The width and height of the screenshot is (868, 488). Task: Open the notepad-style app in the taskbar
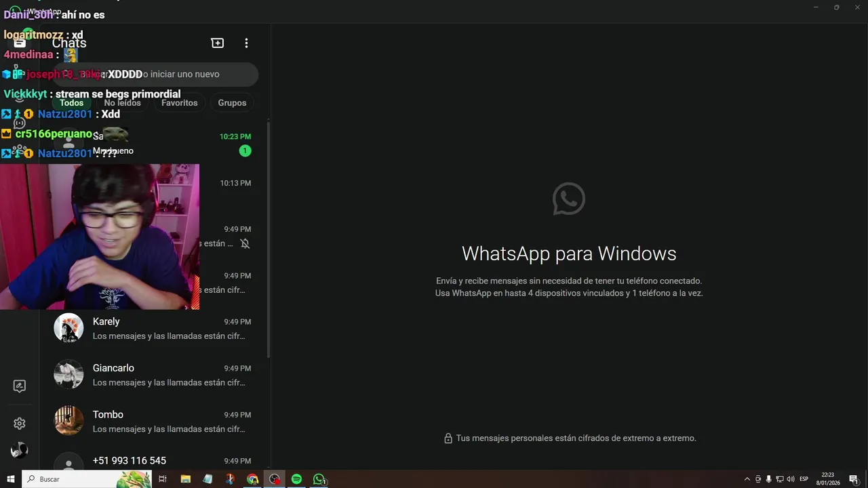[208, 479]
